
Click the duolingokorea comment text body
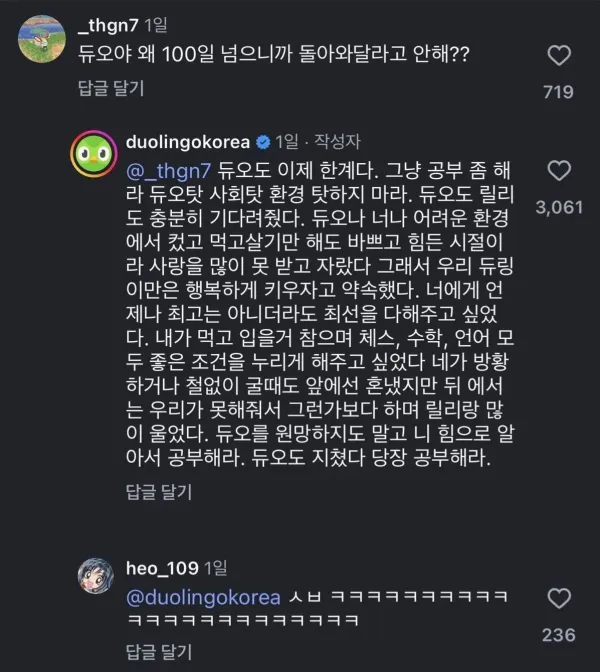pyautogui.click(x=319, y=314)
